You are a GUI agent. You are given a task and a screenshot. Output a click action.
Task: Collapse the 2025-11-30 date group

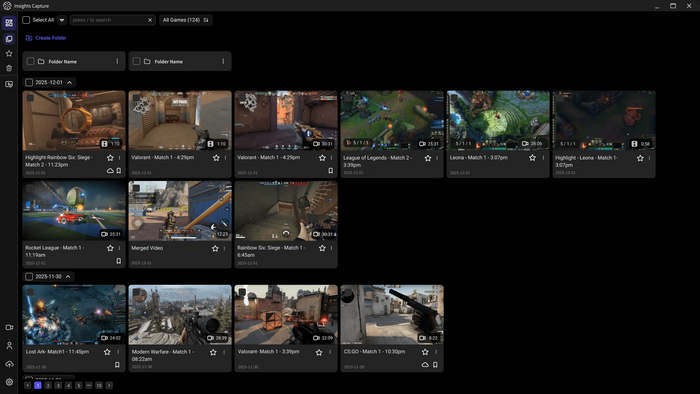[68, 277]
